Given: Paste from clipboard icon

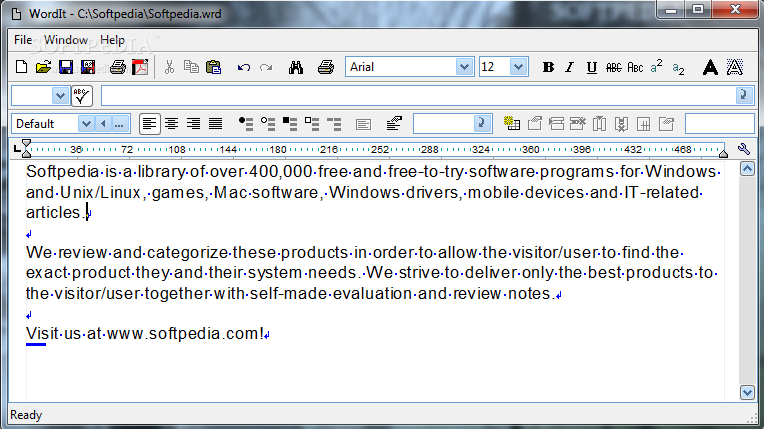Looking at the screenshot, I should tap(214, 67).
